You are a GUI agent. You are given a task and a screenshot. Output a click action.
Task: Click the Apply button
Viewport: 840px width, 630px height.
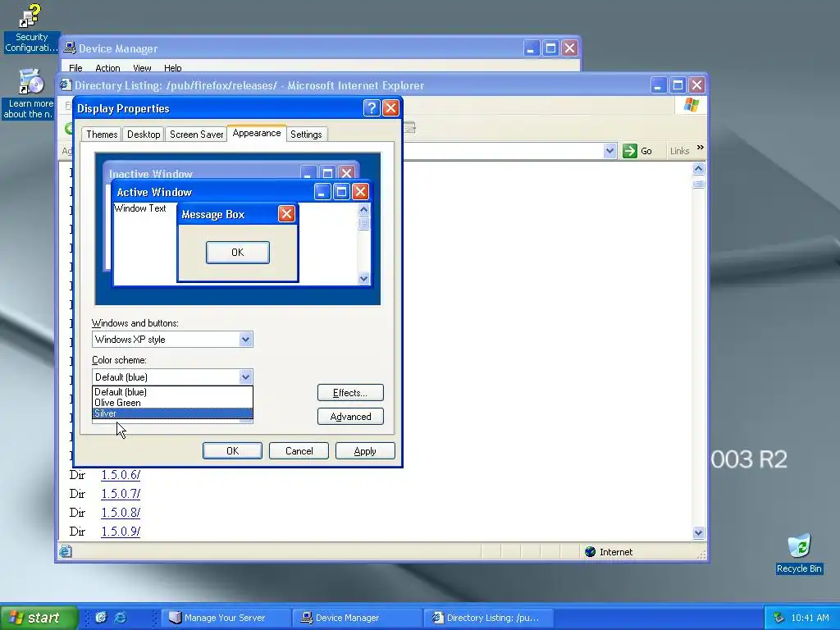(x=365, y=450)
